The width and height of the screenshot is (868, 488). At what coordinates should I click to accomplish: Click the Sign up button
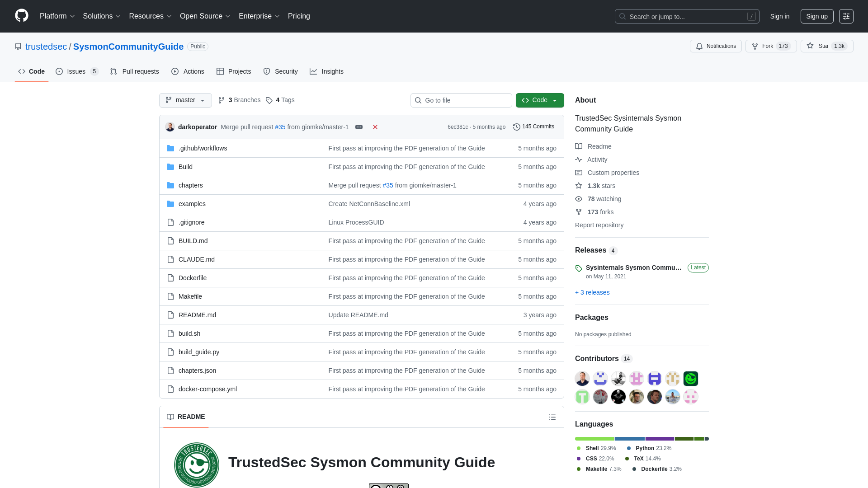817,16
